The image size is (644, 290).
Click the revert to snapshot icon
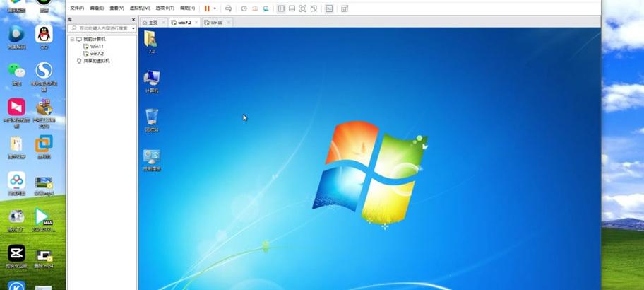[255, 8]
